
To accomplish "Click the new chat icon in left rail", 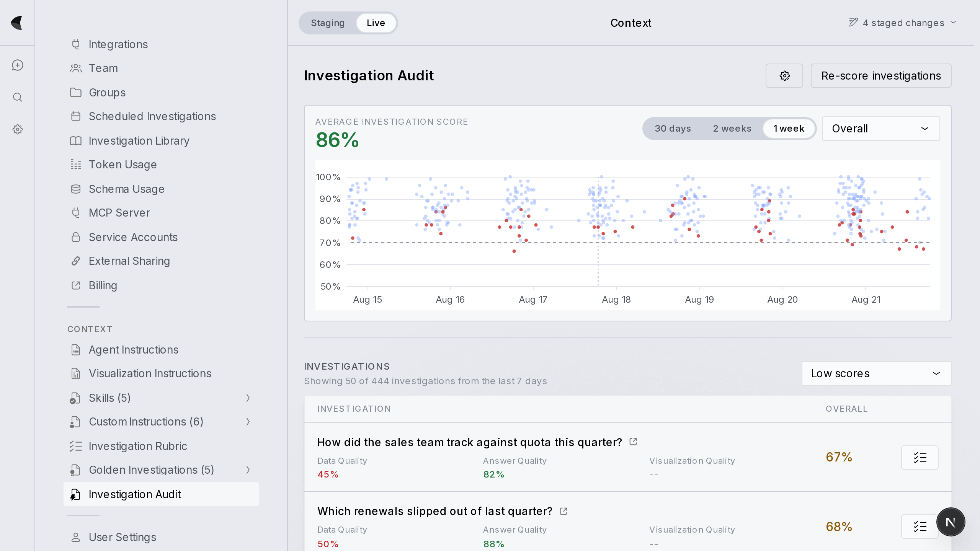I will click(x=18, y=65).
